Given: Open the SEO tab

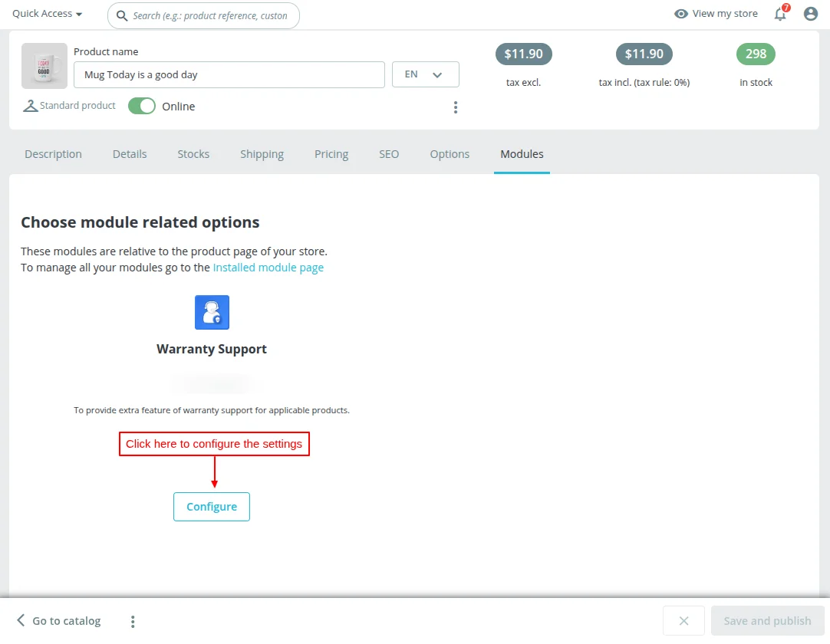Looking at the screenshot, I should click(389, 154).
